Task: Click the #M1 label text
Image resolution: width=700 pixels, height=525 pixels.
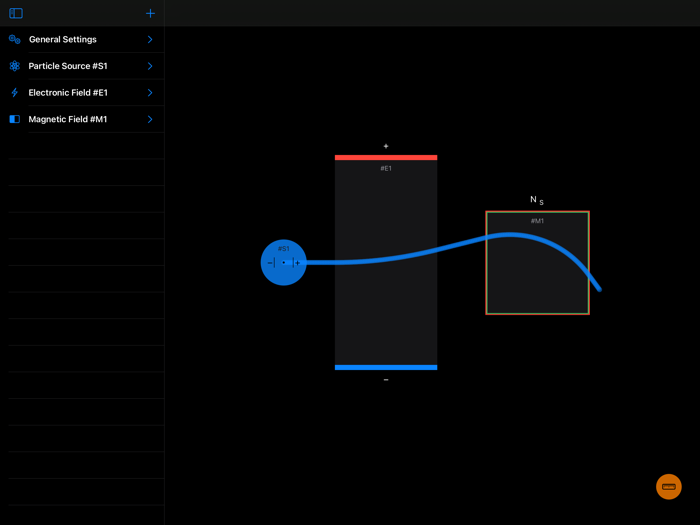Action: point(538,221)
